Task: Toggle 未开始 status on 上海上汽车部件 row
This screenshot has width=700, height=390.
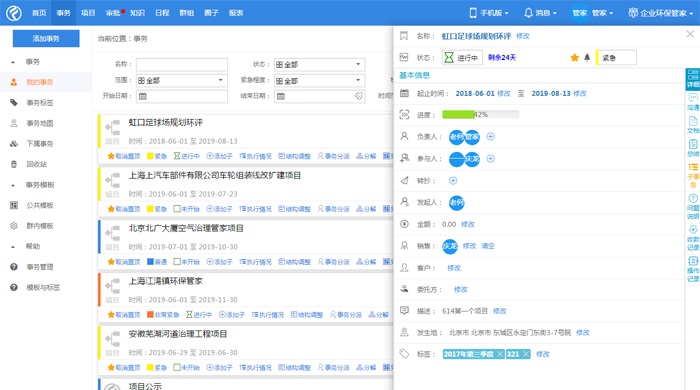Action: 187,209
